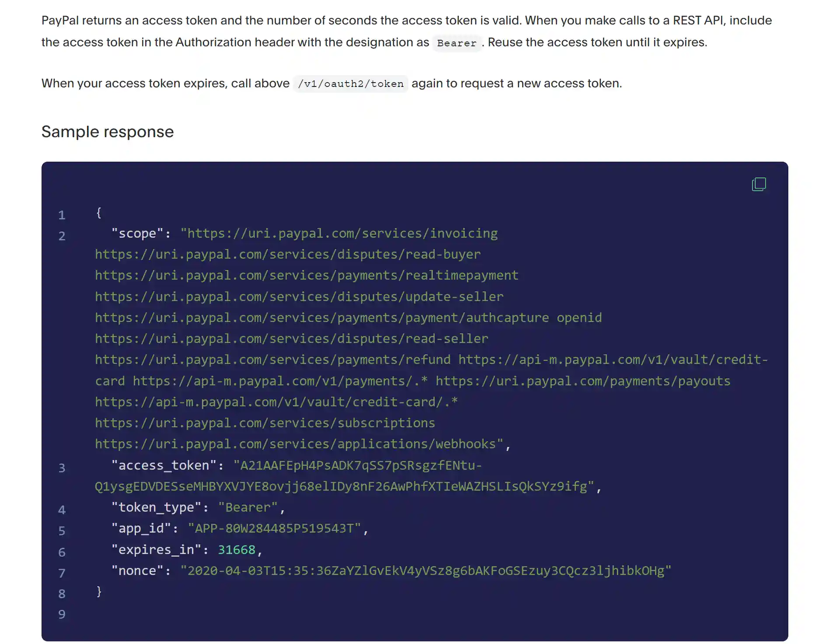Click the "token_type" key
836x644 pixels.
click(x=156, y=507)
